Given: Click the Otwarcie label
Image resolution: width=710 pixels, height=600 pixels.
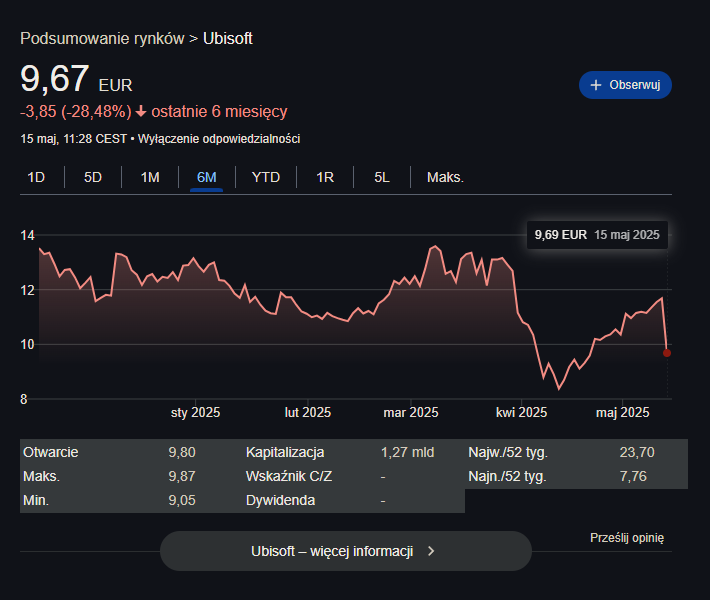Looking at the screenshot, I should click(50, 452).
